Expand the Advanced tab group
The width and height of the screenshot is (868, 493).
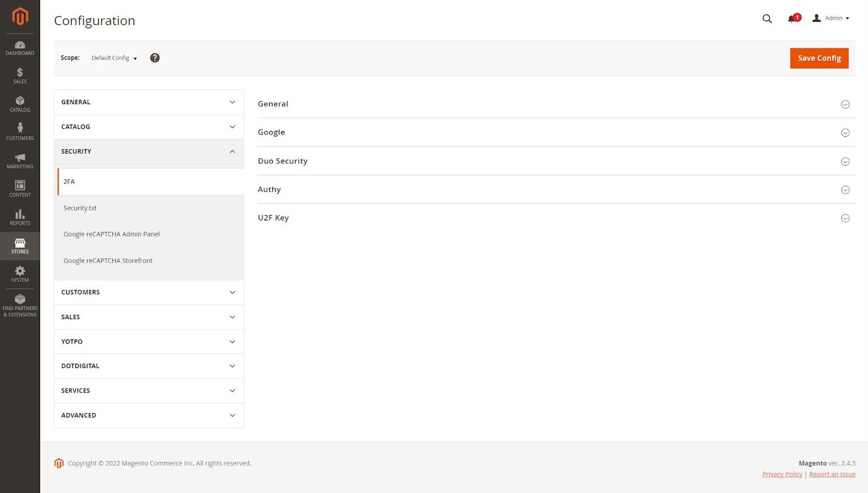149,415
